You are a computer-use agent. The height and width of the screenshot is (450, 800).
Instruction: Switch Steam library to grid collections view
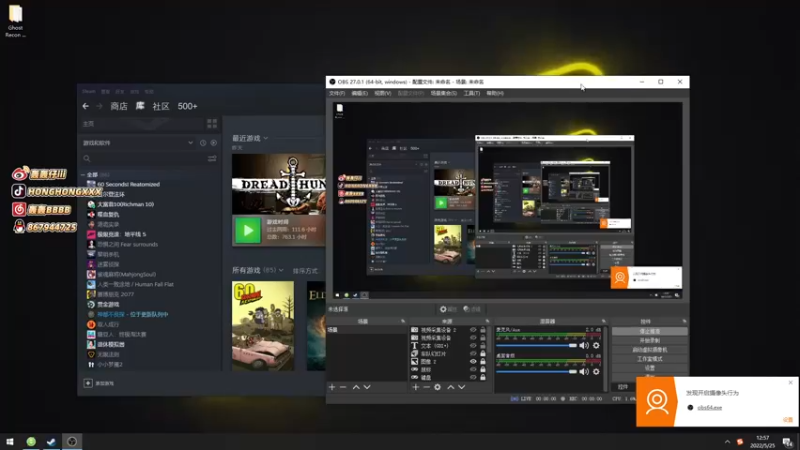pyautogui.click(x=212, y=123)
